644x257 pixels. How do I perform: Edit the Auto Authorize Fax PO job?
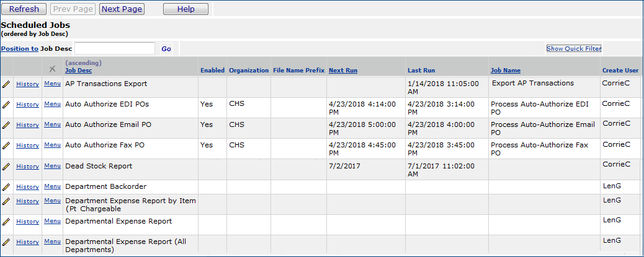pos(6,145)
